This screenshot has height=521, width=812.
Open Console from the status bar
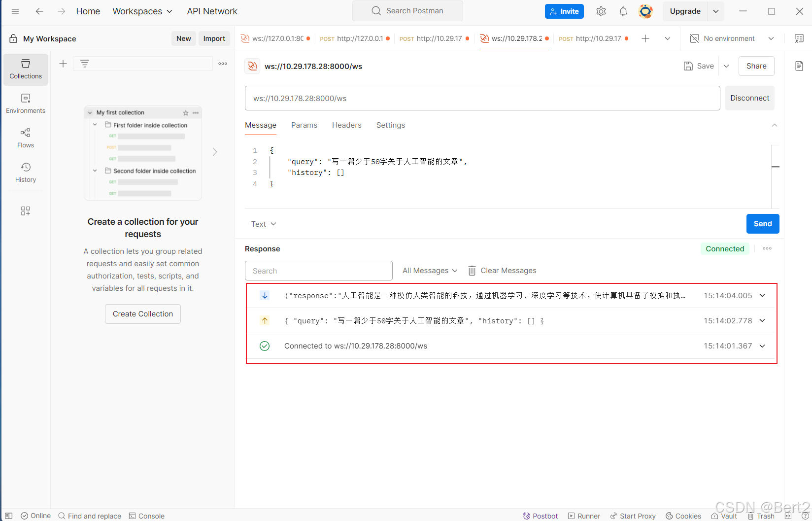pos(147,516)
